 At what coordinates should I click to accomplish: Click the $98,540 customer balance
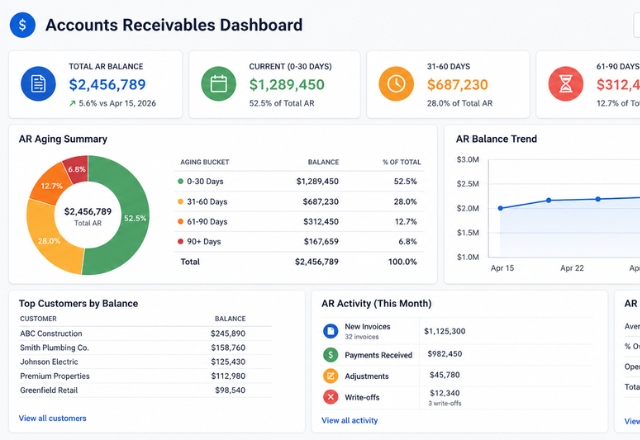pyautogui.click(x=230, y=390)
